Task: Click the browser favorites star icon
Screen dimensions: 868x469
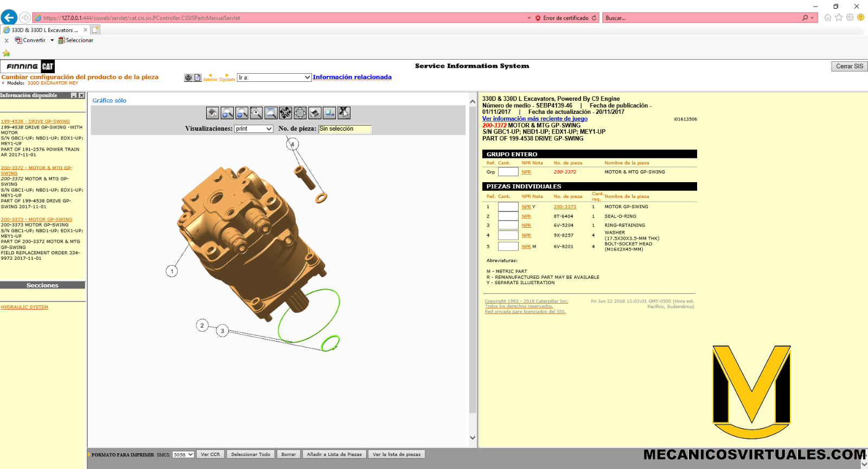Action: pos(839,17)
